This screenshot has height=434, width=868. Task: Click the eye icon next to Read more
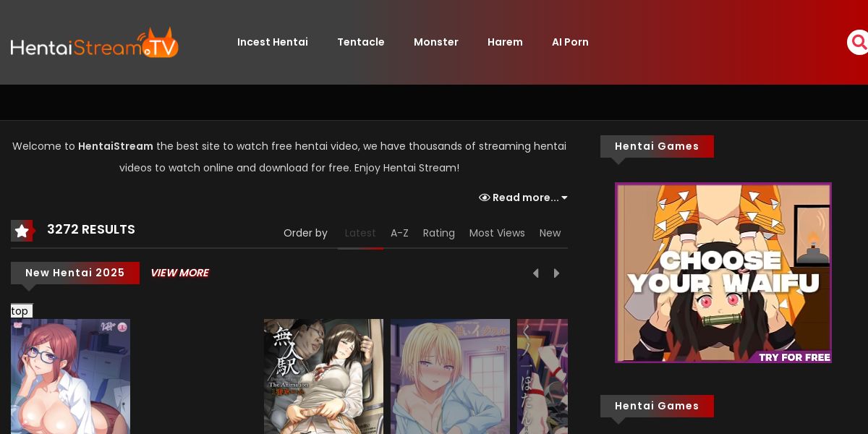point(485,197)
